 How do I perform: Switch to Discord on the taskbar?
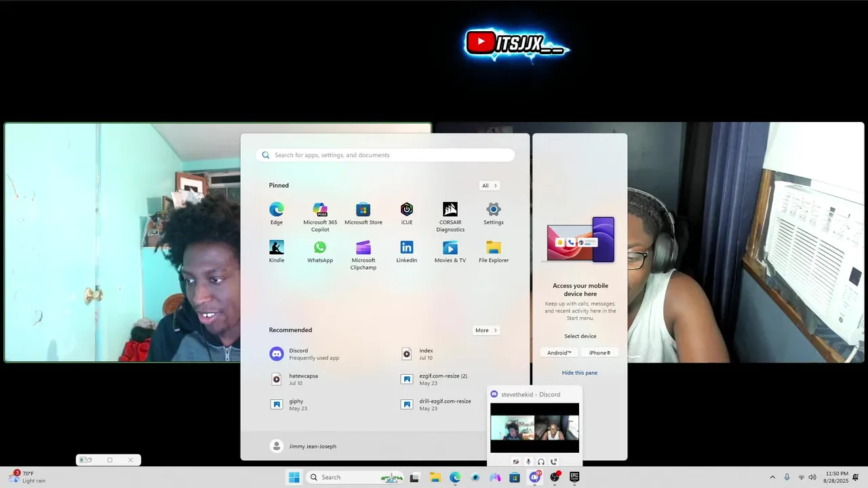pos(535,477)
